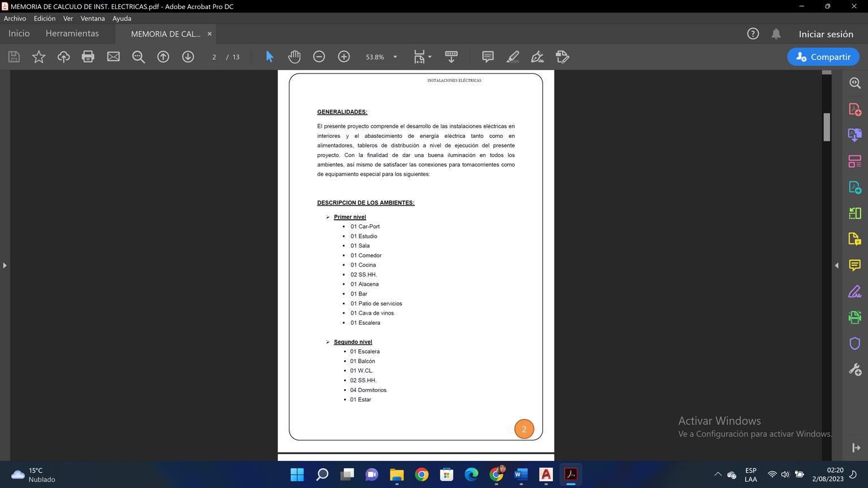Click the read mode keyboard icon

(x=452, y=56)
